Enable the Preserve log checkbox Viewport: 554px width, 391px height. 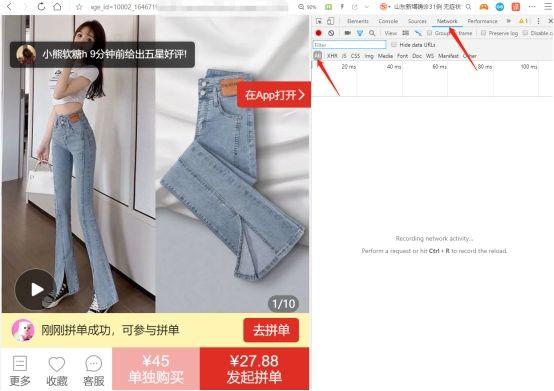click(x=483, y=33)
